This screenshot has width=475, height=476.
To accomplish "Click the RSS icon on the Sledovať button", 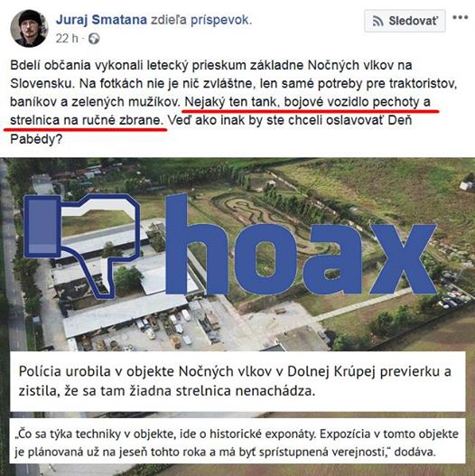I will click(x=377, y=22).
